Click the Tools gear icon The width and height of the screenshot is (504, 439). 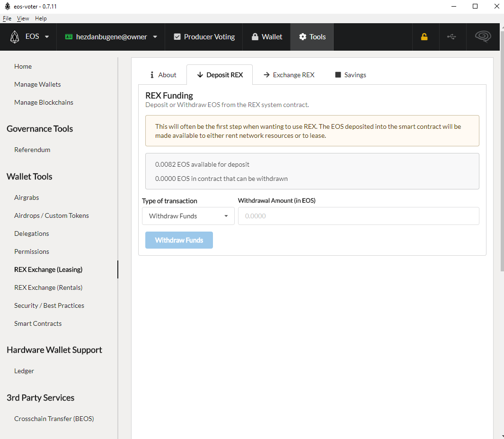coord(303,36)
